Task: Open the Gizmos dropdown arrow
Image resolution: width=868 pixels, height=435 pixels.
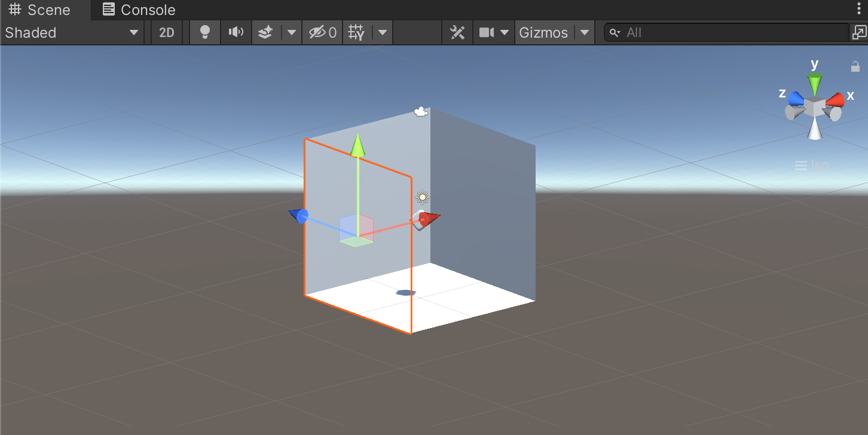Action: [585, 33]
